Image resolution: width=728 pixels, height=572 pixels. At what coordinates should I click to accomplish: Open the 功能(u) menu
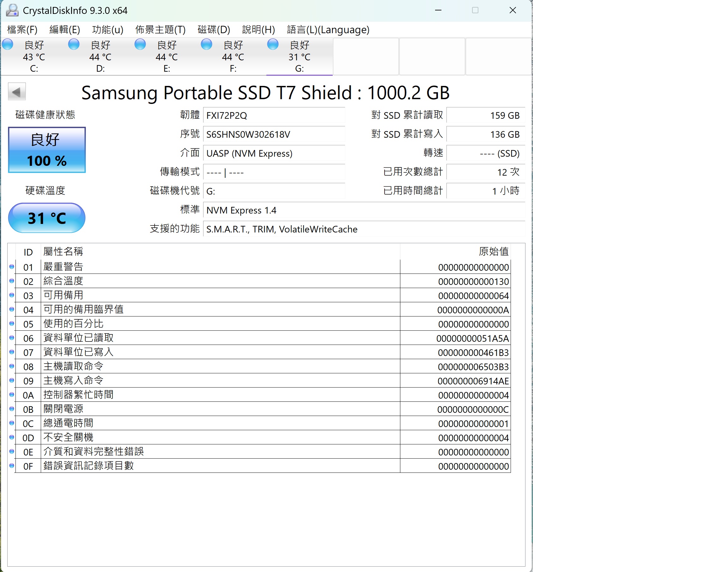click(107, 30)
